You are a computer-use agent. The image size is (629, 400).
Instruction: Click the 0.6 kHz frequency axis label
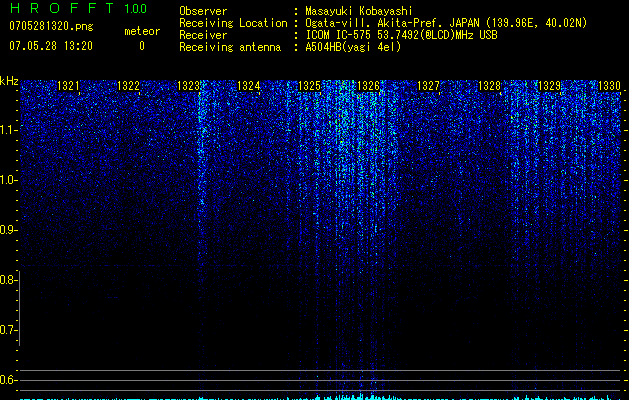tap(8, 380)
